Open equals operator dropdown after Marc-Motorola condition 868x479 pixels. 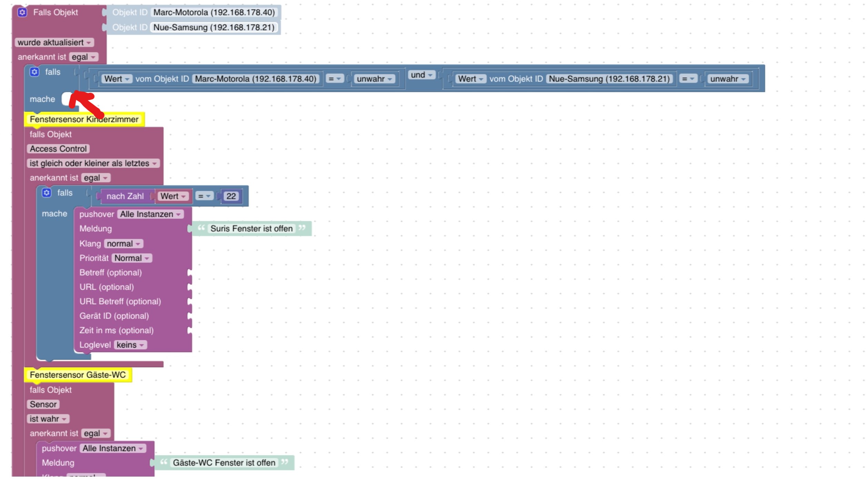[334, 79]
